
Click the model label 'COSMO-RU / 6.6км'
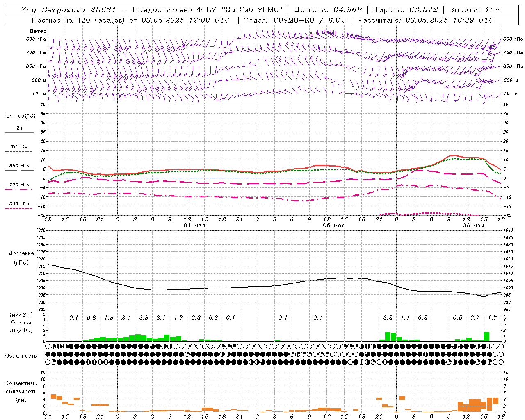(x=311, y=20)
